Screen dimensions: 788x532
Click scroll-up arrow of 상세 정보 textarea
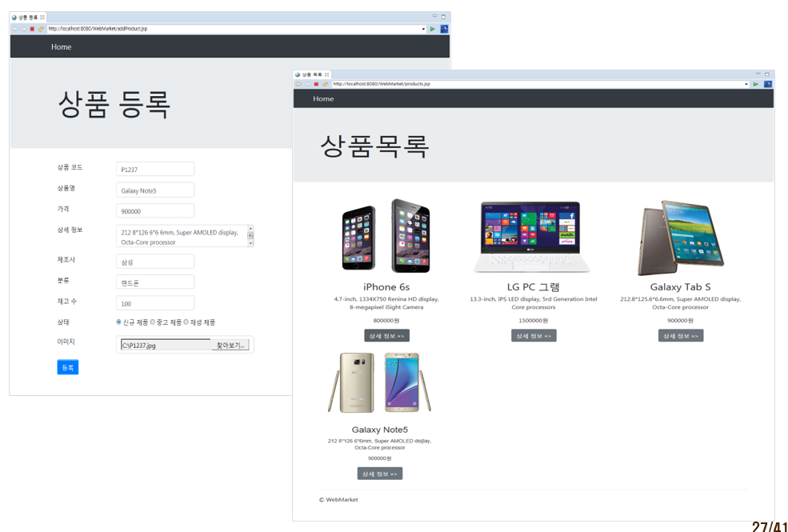250,229
